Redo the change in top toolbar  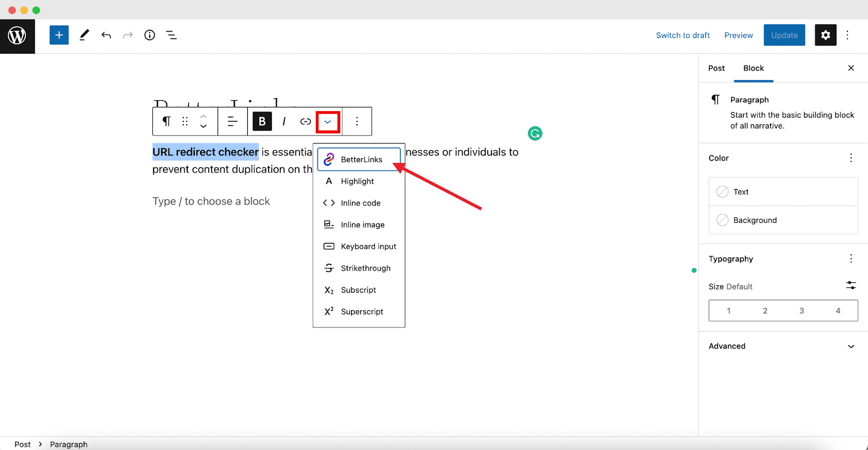(128, 35)
